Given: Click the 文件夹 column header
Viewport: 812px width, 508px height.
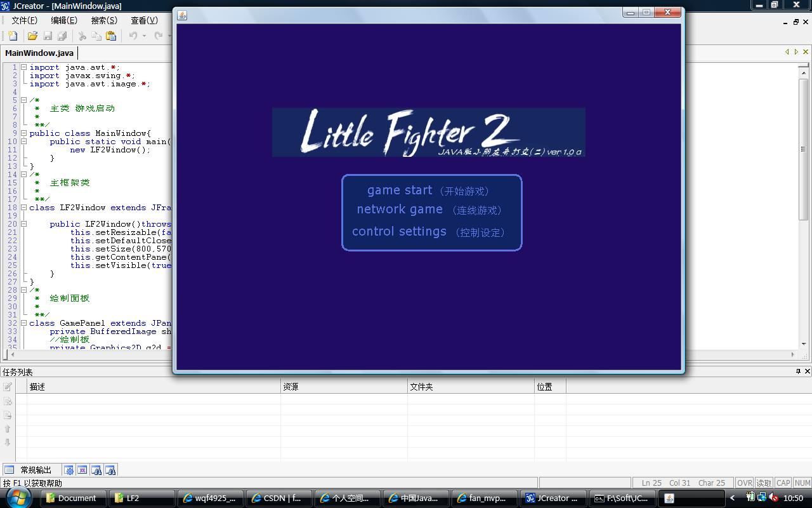Looking at the screenshot, I should 471,387.
